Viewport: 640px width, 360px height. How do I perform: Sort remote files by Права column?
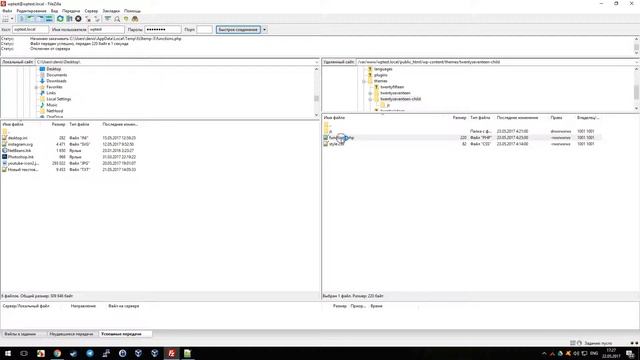556,118
